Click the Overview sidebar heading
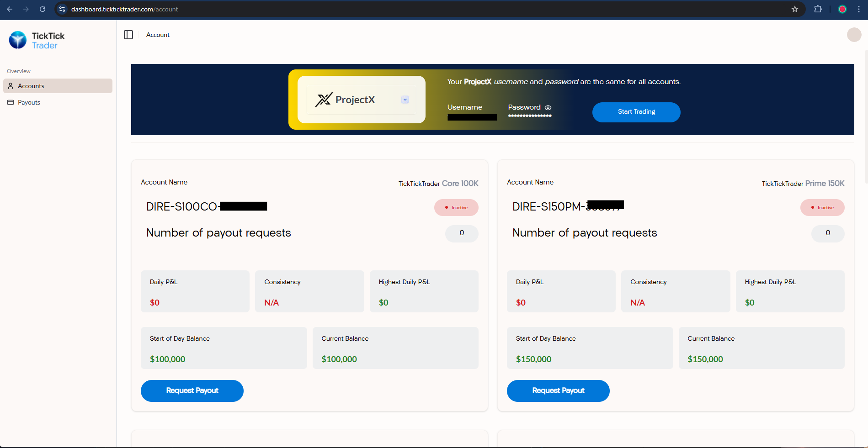Viewport: 868px width, 448px height. [x=19, y=71]
